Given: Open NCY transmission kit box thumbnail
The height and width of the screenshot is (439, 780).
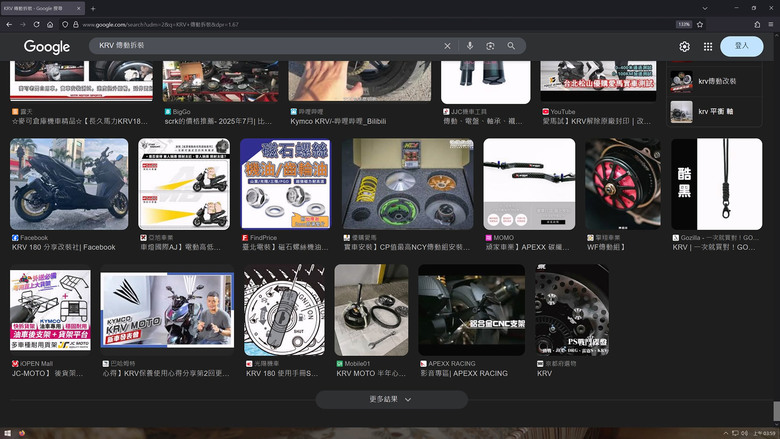Looking at the screenshot, I should point(408,184).
